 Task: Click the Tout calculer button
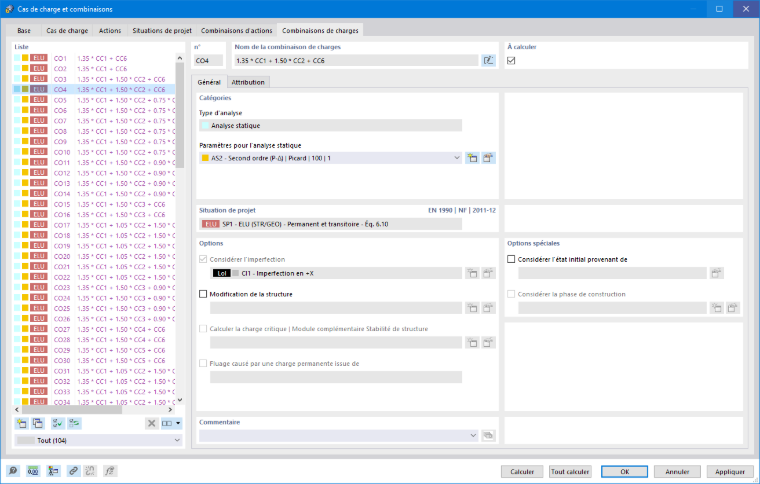(570, 471)
